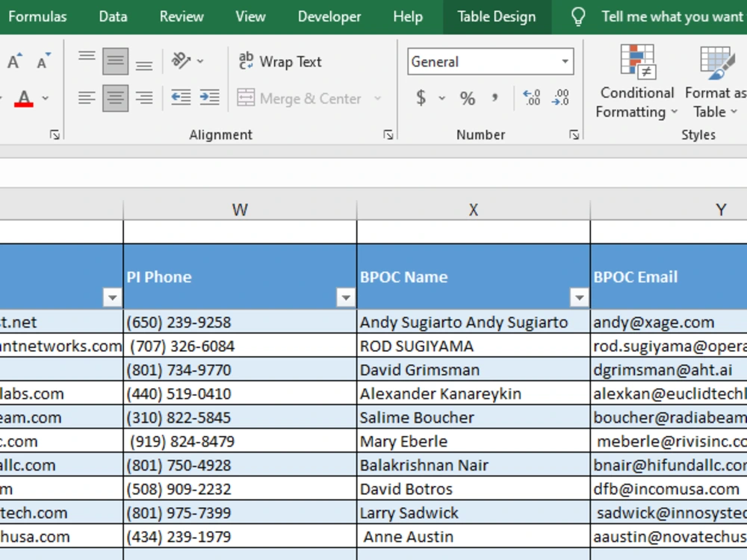Select cell ROD SUGIYAMA
Image resolution: width=747 pixels, height=560 pixels.
473,346
